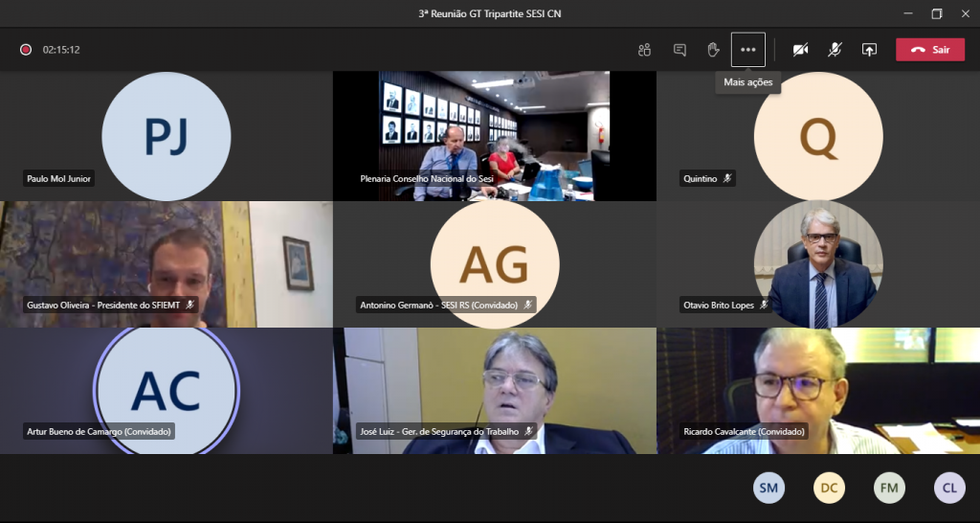Click the Artur Bueno de Camargo (Convidado) label
Viewport: 980px width, 523px height.
[99, 432]
